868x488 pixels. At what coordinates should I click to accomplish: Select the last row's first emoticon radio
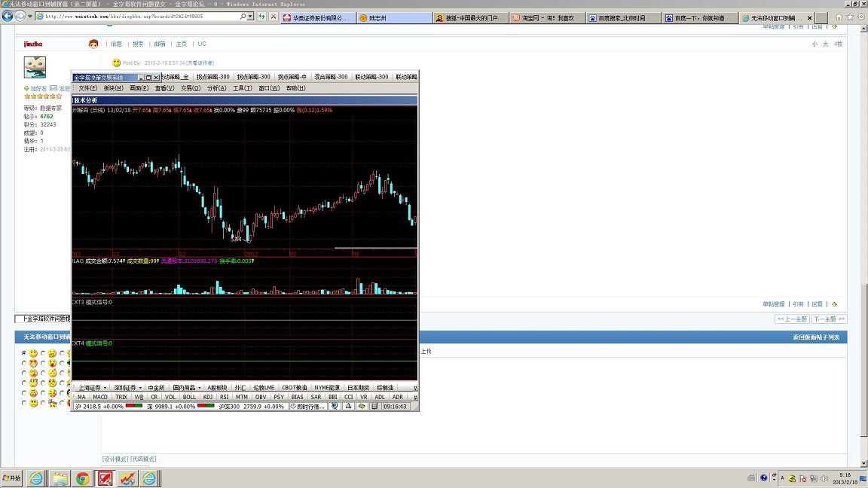click(24, 404)
